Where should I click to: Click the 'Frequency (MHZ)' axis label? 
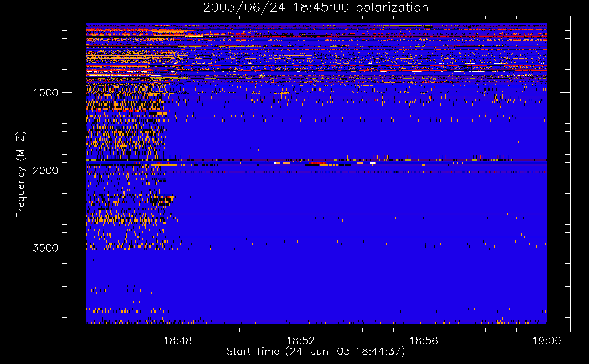click(x=21, y=175)
